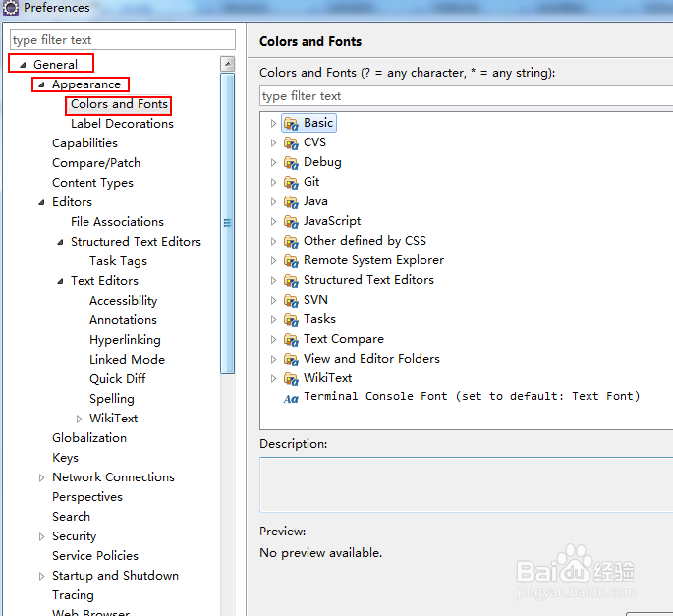Expand the Basic category arrow
Viewport: 673px width, 616px height.
[273, 123]
